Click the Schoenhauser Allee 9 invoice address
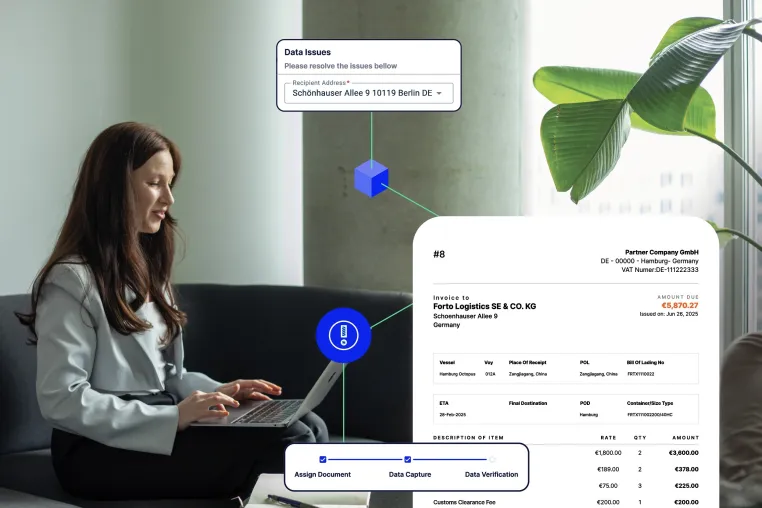The width and height of the screenshot is (762, 508). point(465,316)
